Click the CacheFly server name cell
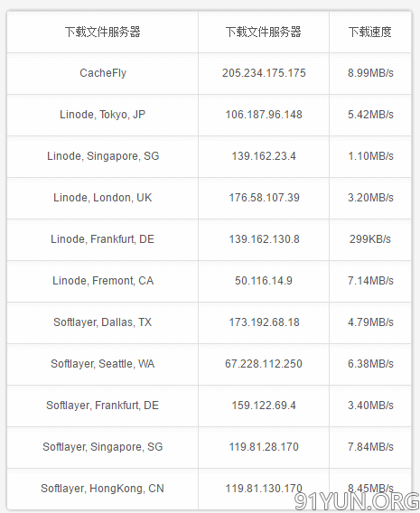 tap(103, 73)
